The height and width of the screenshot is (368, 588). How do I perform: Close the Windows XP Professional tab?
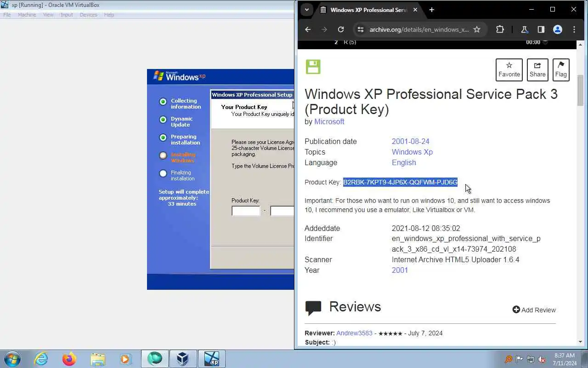[x=415, y=10]
